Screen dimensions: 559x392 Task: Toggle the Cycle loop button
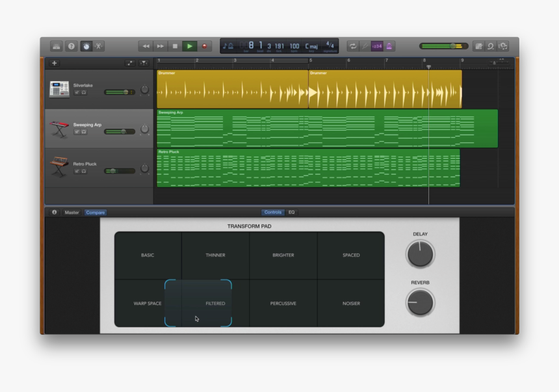pos(353,46)
